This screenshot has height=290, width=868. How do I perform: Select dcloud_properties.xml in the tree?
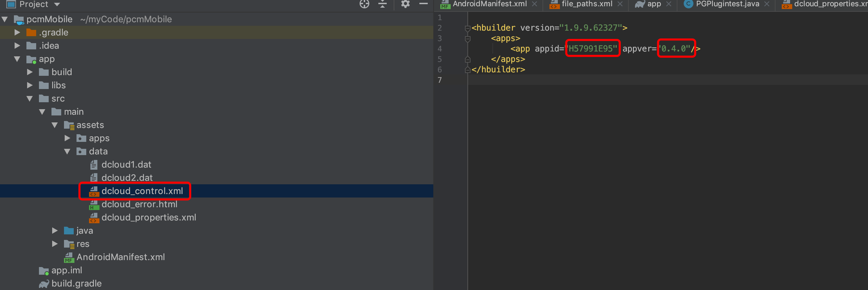pyautogui.click(x=148, y=218)
